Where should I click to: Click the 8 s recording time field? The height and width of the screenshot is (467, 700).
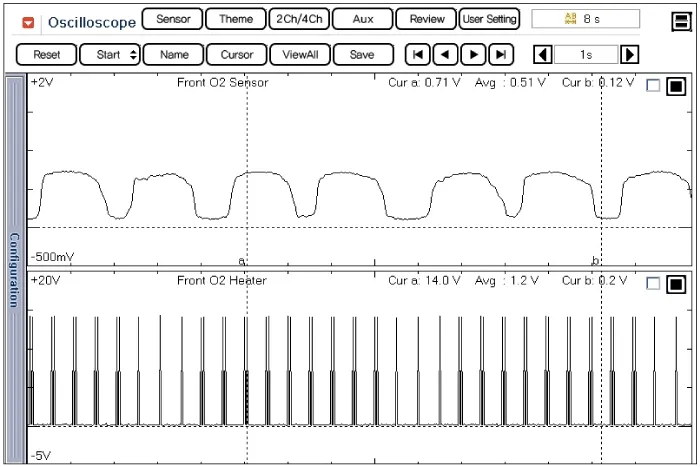point(583,19)
